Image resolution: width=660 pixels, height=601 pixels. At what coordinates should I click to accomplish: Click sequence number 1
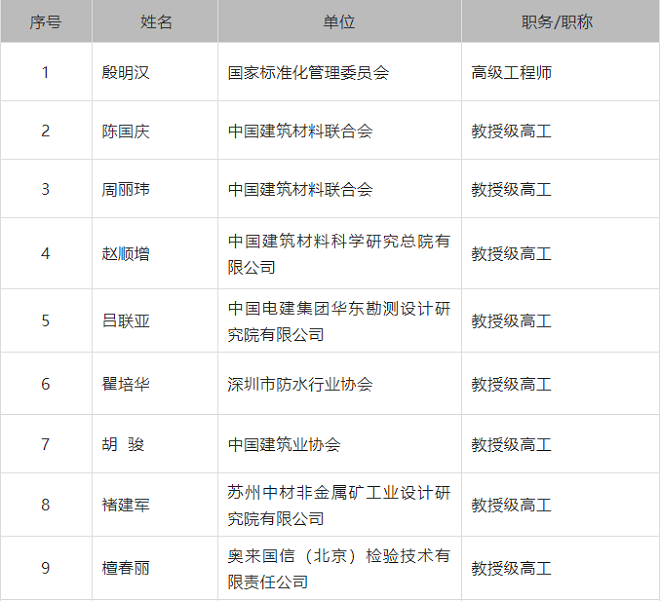[45, 72]
